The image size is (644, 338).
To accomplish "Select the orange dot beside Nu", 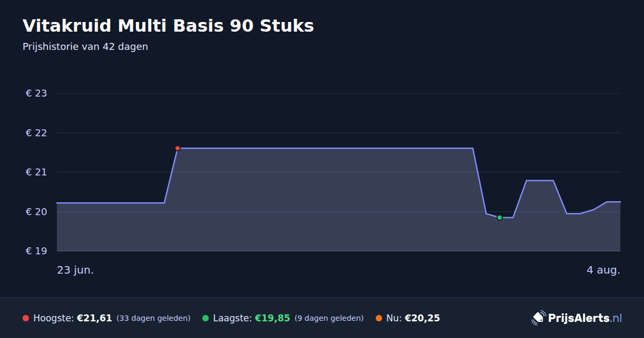I will pyautogui.click(x=379, y=318).
